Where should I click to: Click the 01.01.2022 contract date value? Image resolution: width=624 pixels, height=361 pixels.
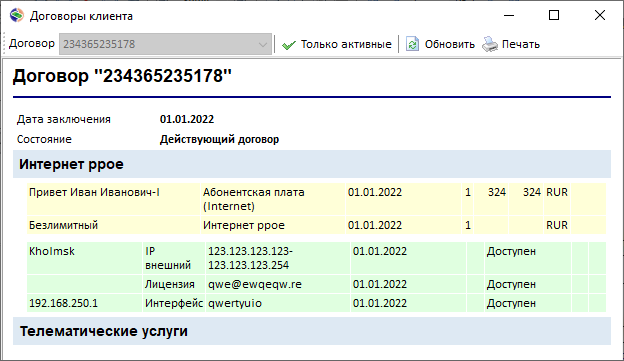(187, 119)
